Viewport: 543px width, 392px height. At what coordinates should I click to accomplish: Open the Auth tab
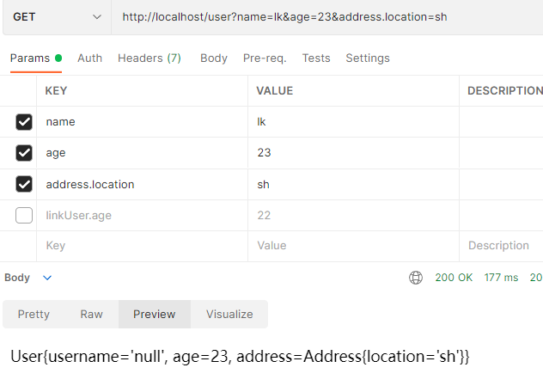89,58
